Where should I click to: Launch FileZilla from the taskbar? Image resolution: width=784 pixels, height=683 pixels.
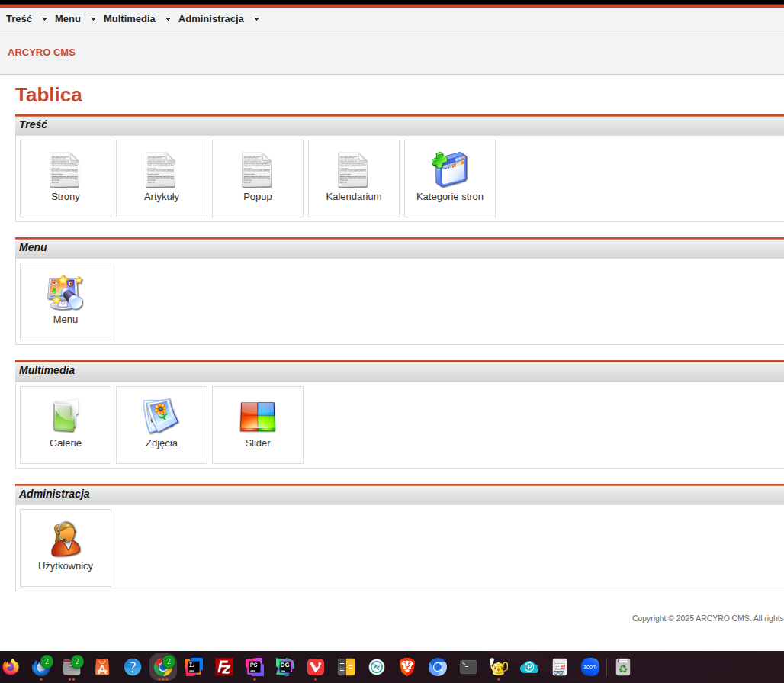(x=224, y=667)
